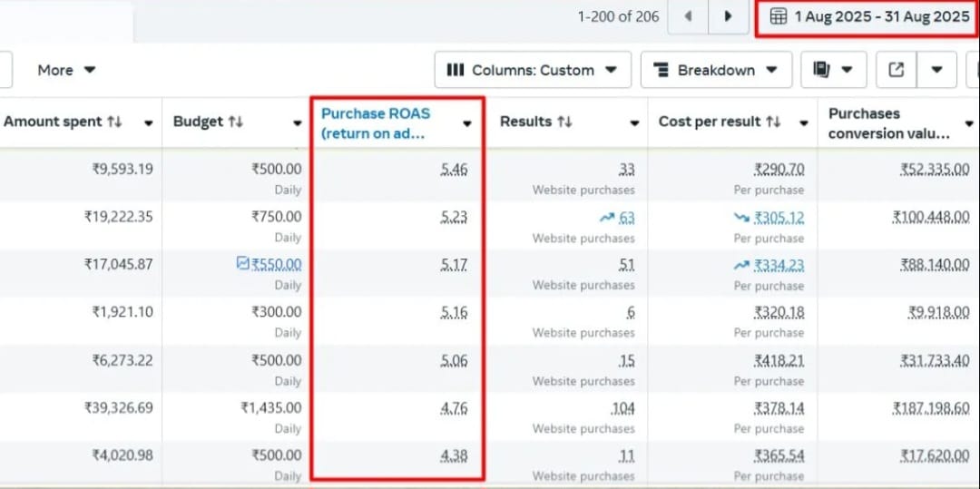The height and width of the screenshot is (489, 980).
Task: Expand the Breakdown dropdown
Action: (715, 70)
